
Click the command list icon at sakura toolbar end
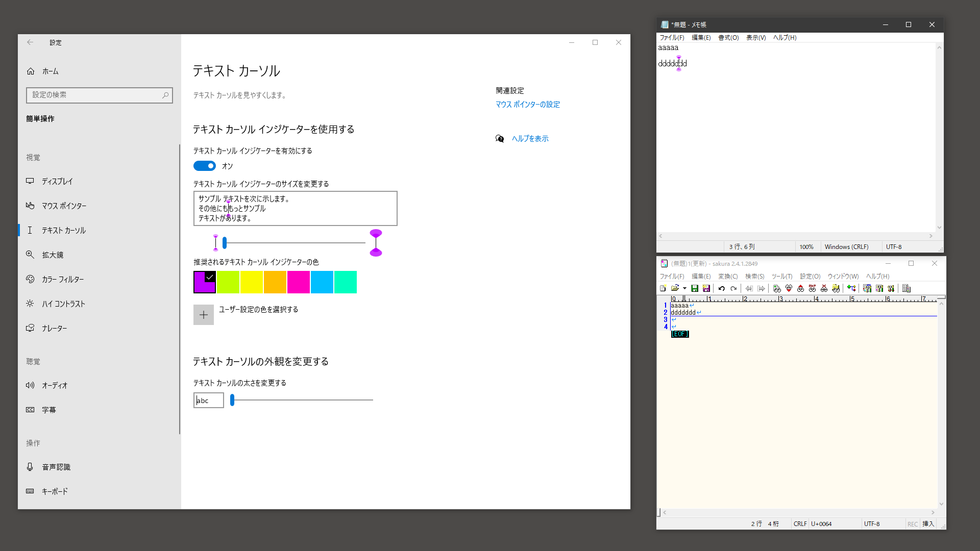(906, 288)
